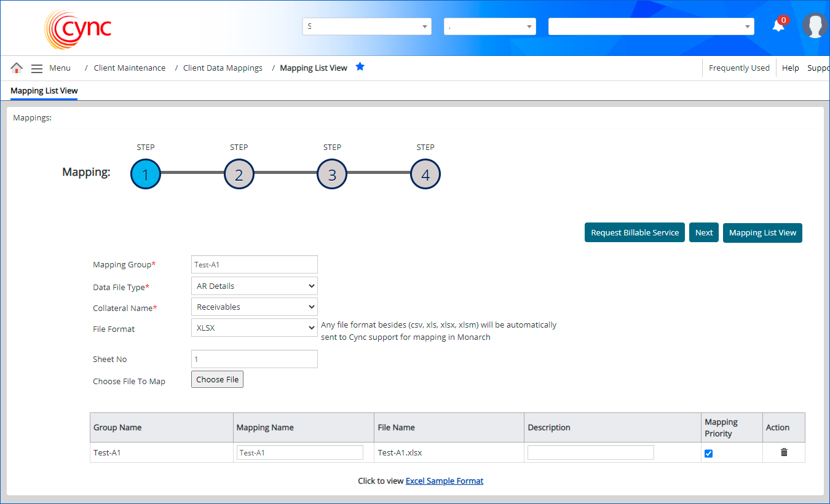
Task: Open the notifications bell icon
Action: (778, 26)
